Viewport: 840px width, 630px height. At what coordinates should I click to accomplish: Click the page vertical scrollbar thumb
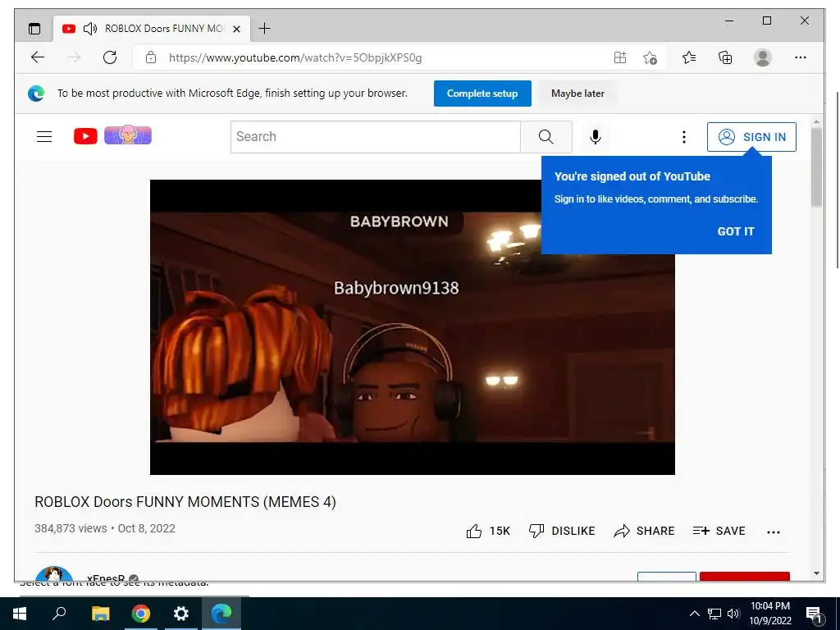tap(816, 167)
